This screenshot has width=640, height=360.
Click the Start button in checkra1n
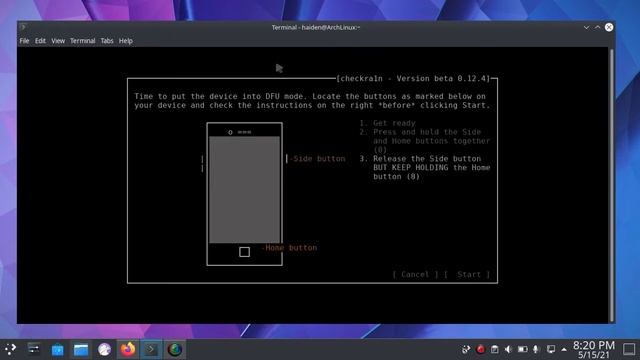pyautogui.click(x=467, y=274)
